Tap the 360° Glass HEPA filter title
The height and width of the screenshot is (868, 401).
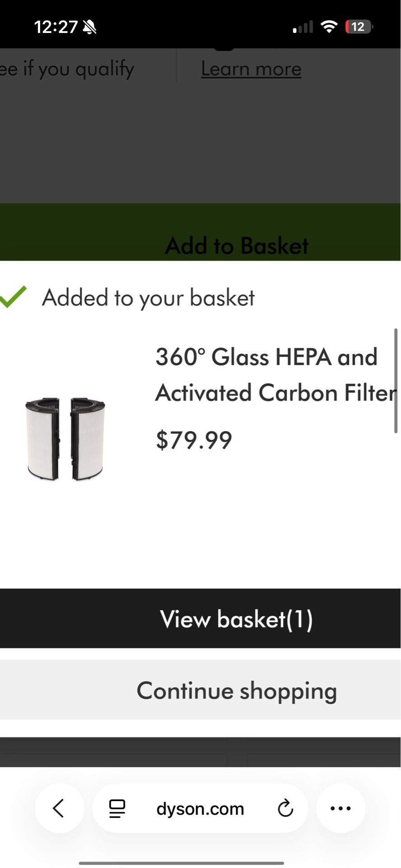tap(275, 374)
